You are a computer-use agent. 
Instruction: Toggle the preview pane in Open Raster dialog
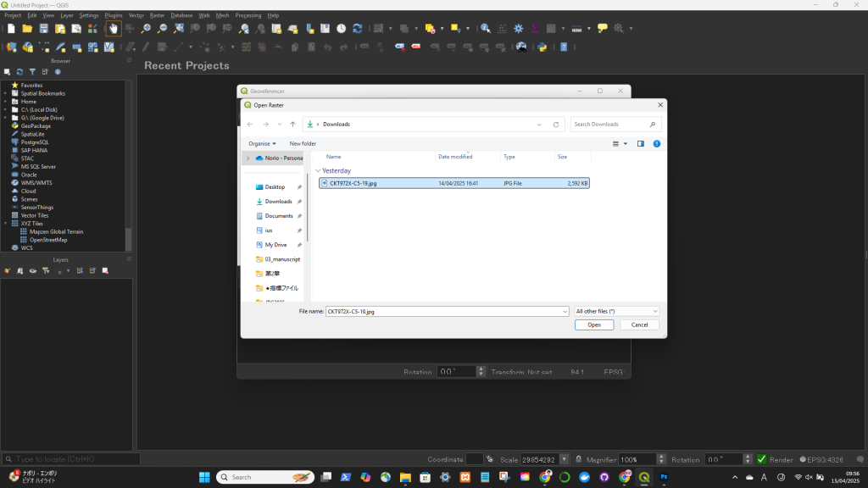[640, 144]
